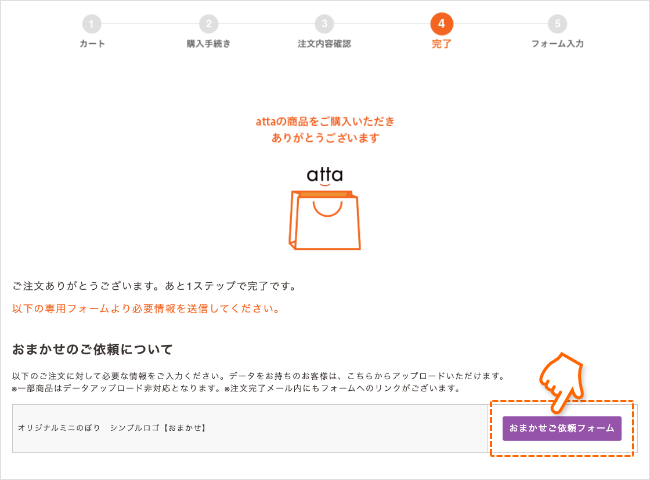Click the 購入手続き step label
This screenshot has width=650, height=480.
(209, 44)
